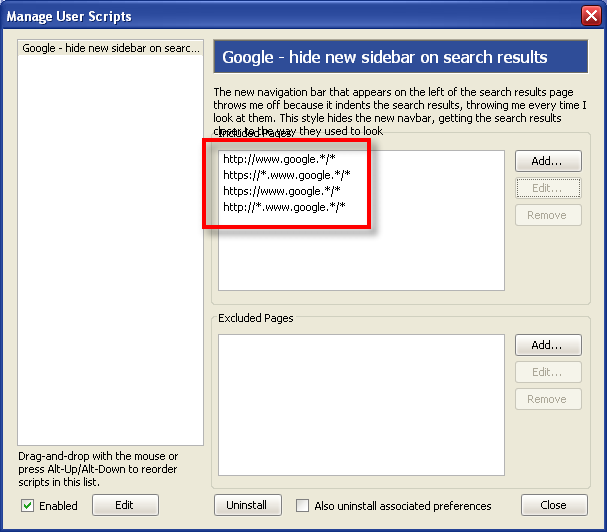Select included page http://*.www.google.*/*
The image size is (607, 532).
(x=284, y=207)
